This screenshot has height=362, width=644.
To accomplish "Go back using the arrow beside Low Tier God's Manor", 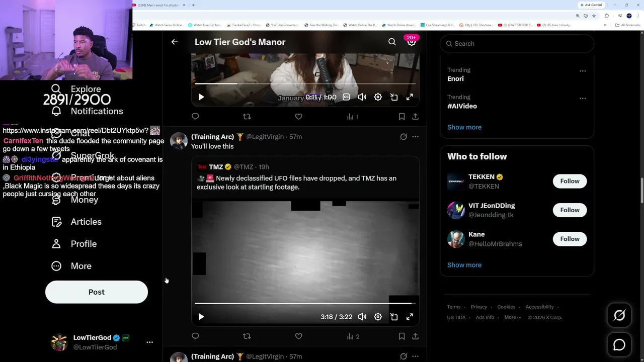I will coord(175,42).
